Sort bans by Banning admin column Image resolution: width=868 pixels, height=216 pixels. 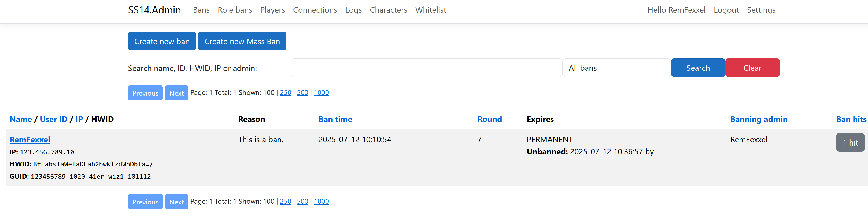pyautogui.click(x=759, y=119)
